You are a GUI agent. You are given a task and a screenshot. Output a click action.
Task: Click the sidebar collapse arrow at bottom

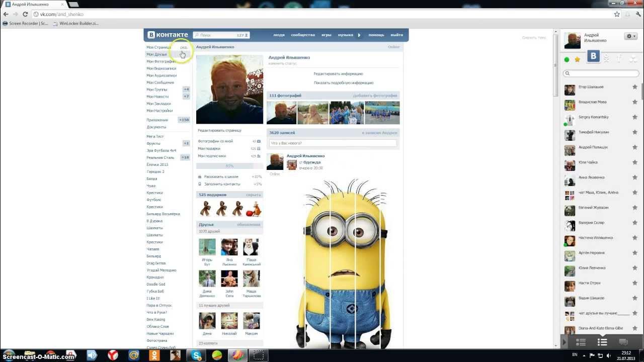564,342
